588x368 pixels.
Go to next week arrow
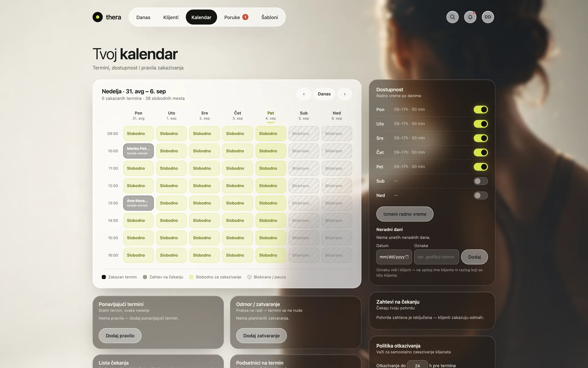coord(345,94)
